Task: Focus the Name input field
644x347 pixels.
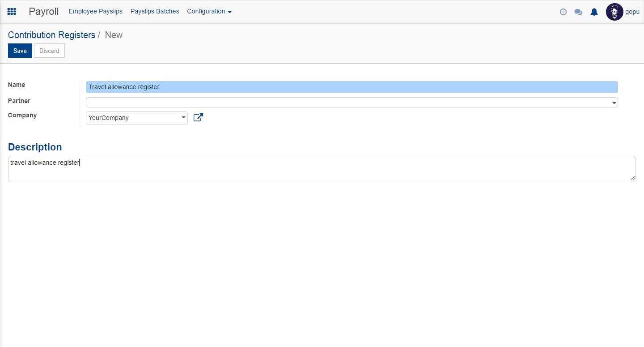Action: click(x=352, y=87)
